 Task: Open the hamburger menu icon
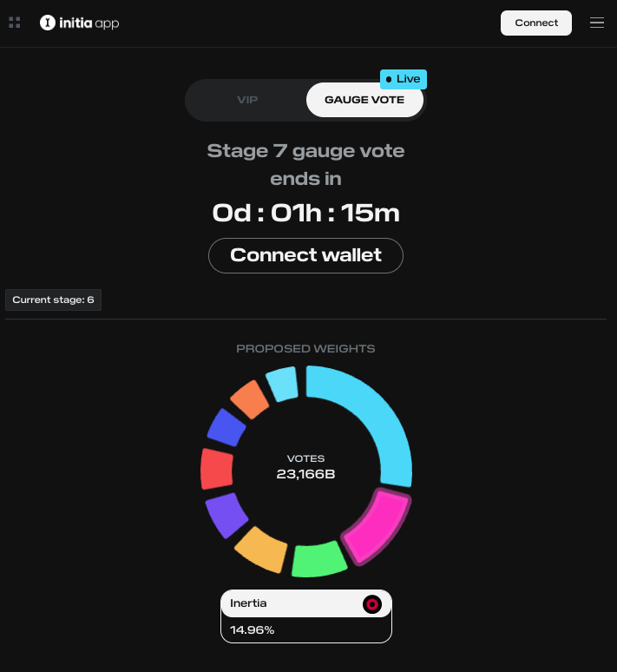597,23
